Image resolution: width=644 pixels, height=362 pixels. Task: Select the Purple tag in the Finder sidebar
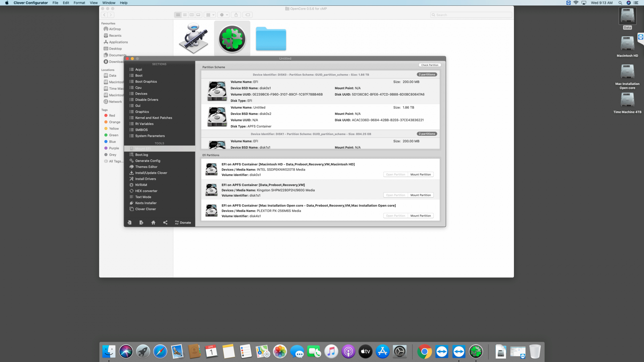pyautogui.click(x=114, y=148)
